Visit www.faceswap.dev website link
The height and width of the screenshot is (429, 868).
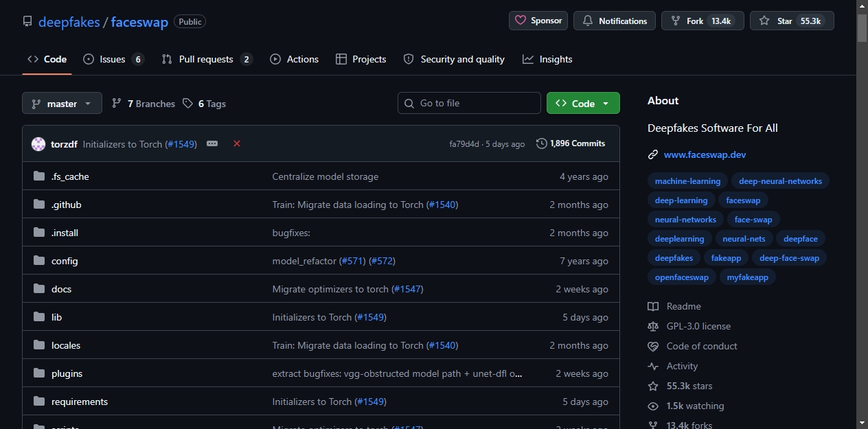click(705, 154)
